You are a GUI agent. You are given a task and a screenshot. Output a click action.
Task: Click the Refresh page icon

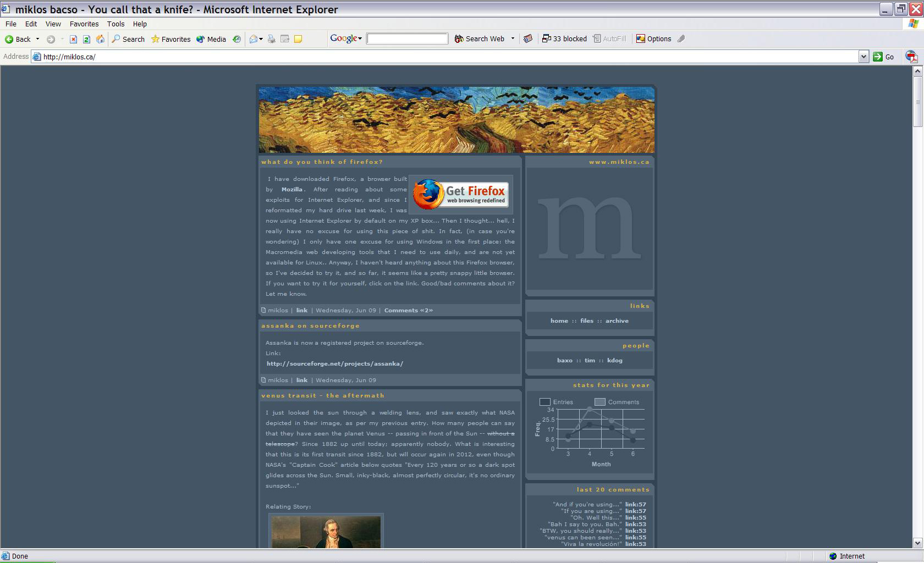point(86,39)
